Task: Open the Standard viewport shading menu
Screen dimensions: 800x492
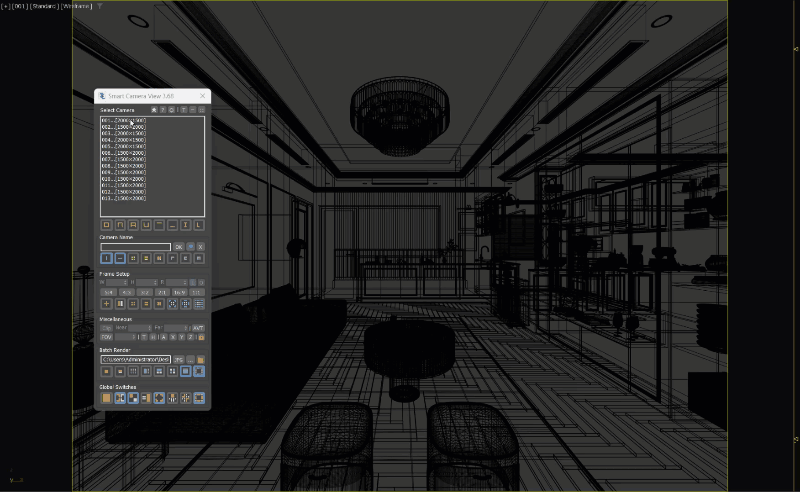Action: click(x=43, y=6)
